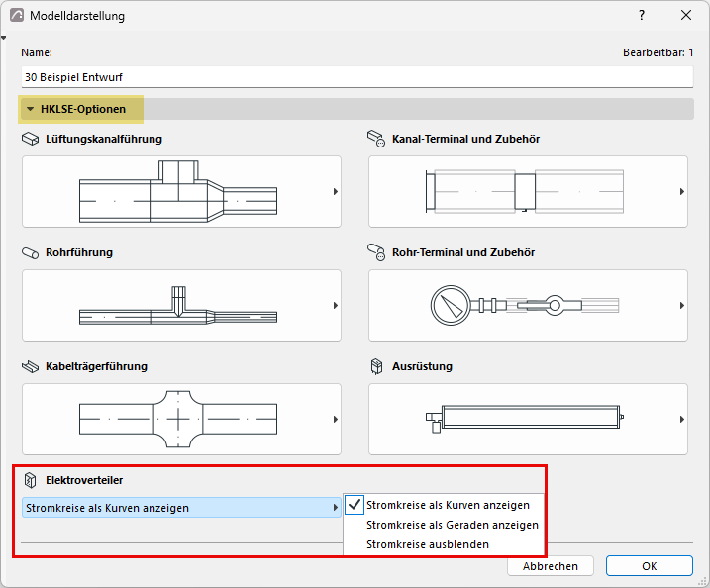This screenshot has width=710, height=588.
Task: Open the Rohrführung preview dropdown arrow
Action: tap(336, 306)
